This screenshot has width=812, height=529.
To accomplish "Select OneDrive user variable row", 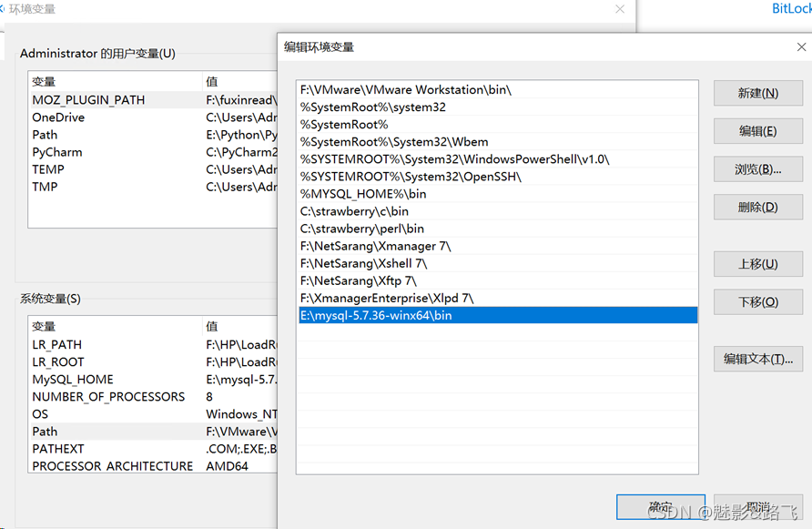I will click(153, 117).
